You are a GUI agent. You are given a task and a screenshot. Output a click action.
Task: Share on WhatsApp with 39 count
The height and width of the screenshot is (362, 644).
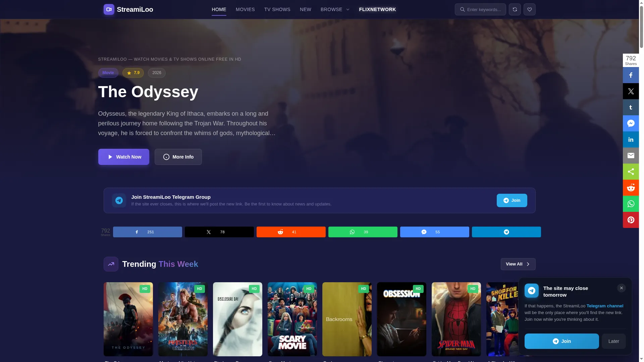[x=363, y=232]
